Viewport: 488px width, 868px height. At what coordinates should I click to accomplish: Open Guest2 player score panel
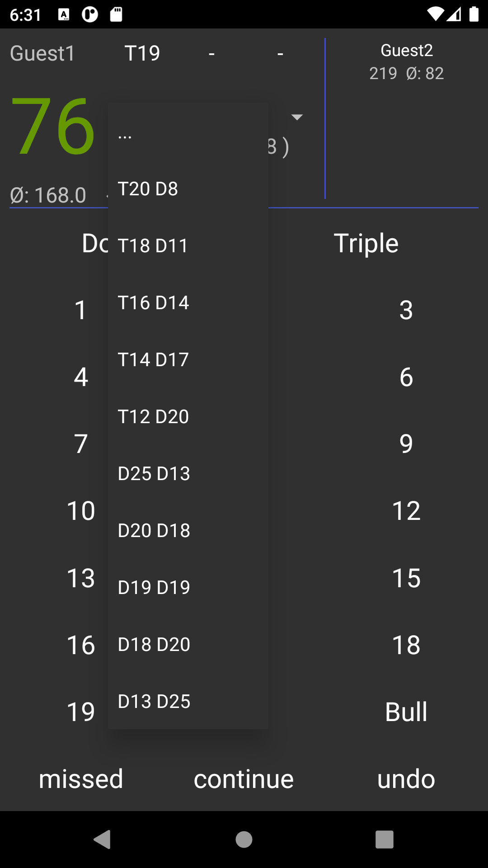[x=406, y=62]
